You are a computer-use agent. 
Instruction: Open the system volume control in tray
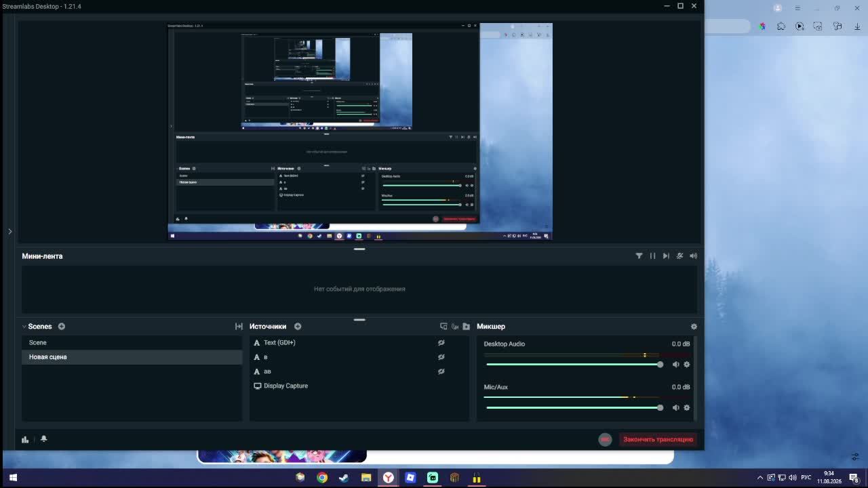tap(793, 478)
